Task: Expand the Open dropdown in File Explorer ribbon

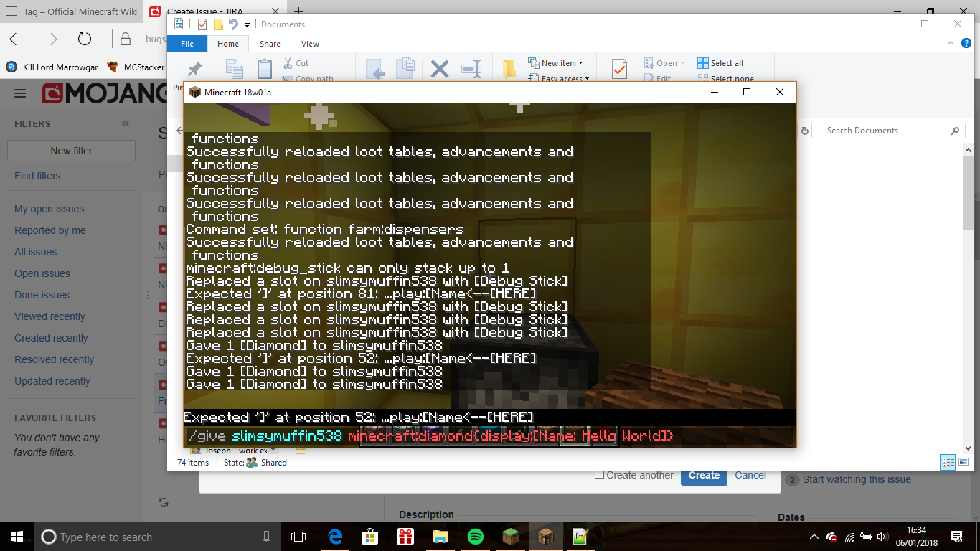Action: click(664, 63)
